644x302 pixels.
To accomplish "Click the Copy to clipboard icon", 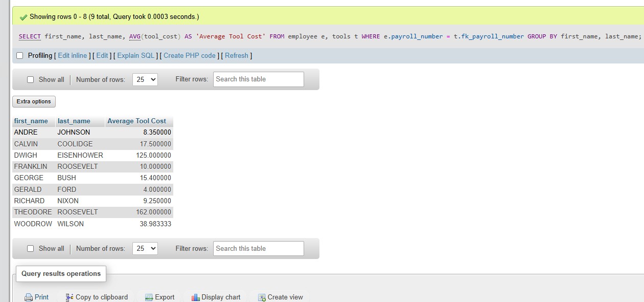I will [x=70, y=297].
